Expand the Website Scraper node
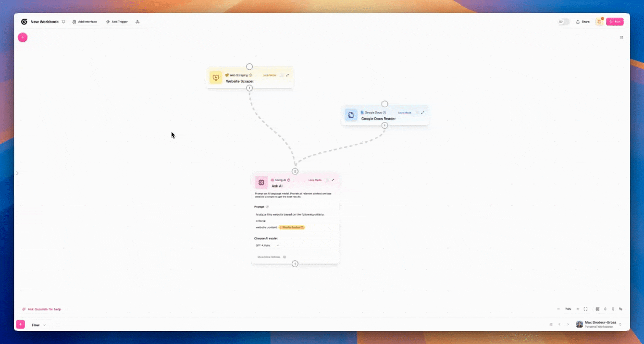This screenshot has height=344, width=644. pos(287,75)
